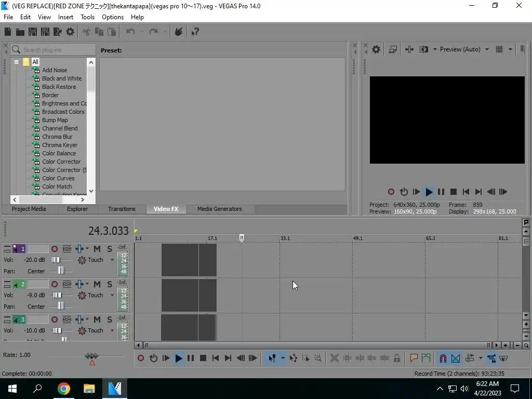Arm track 3 for record
Viewport: 532px width, 399px height.
click(x=54, y=320)
